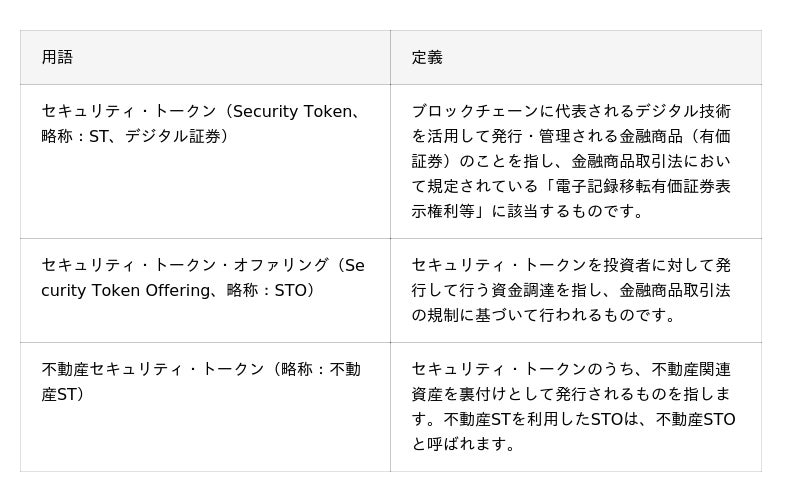Click the text "Security Token、" in first row

click(297, 112)
